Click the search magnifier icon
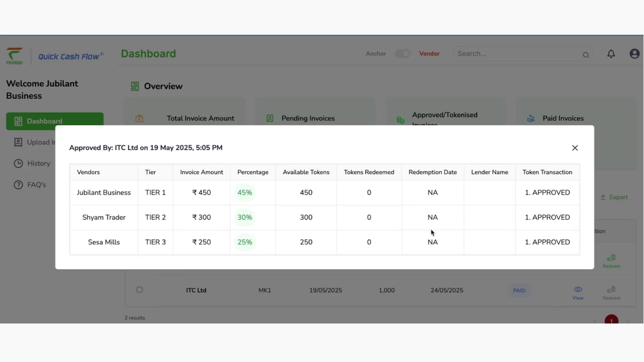644x362 pixels. pos(586,54)
